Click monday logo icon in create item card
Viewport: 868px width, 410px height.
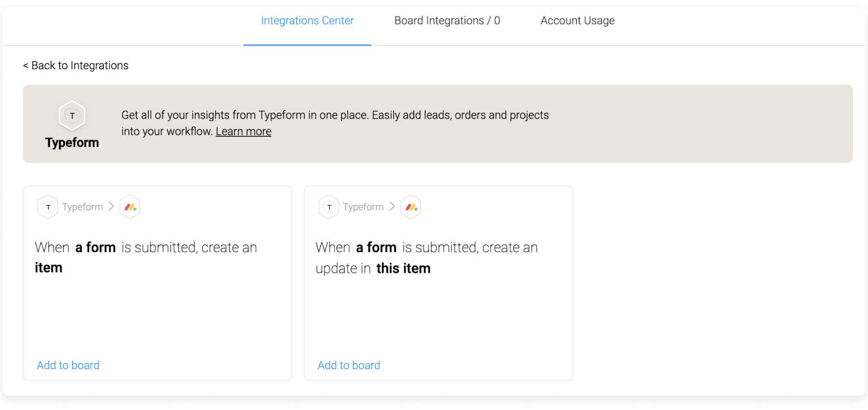point(130,207)
